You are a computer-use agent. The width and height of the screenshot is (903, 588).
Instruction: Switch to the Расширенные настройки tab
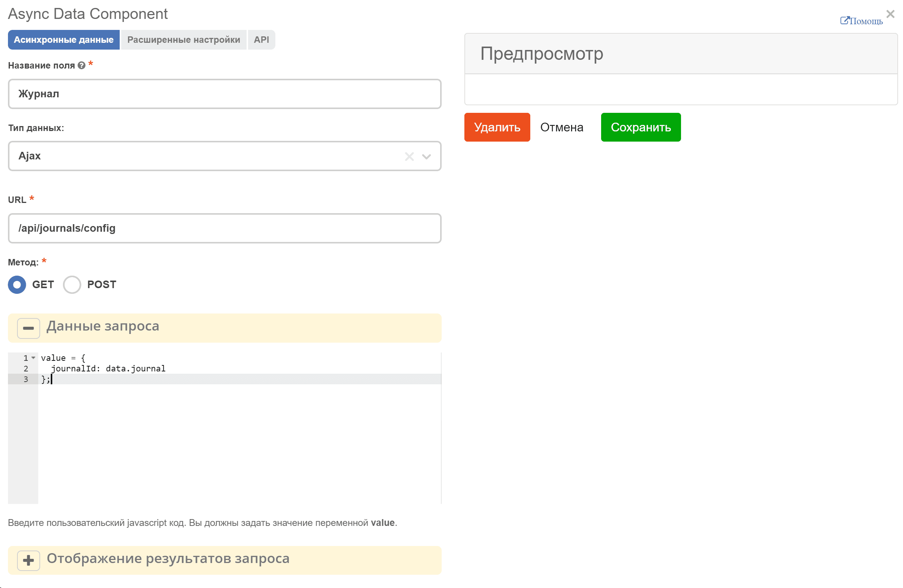tap(184, 40)
